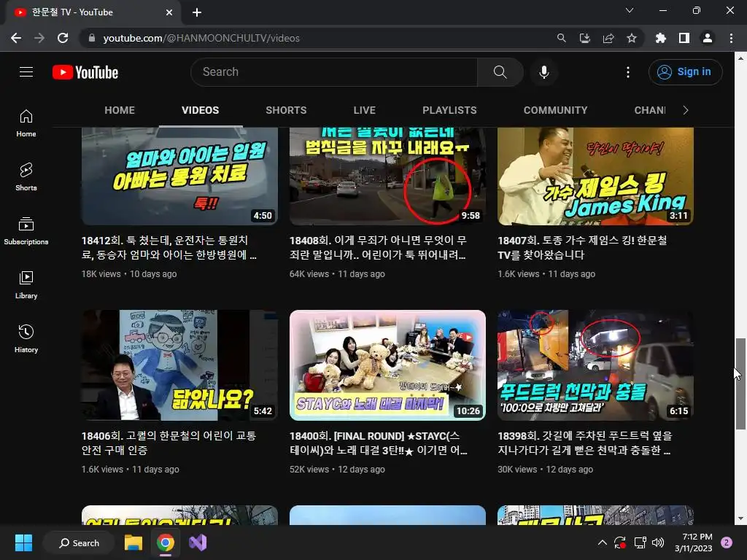Viewport: 747px width, 560px height.
Task: Open video title 18408회
Action: coord(378,248)
